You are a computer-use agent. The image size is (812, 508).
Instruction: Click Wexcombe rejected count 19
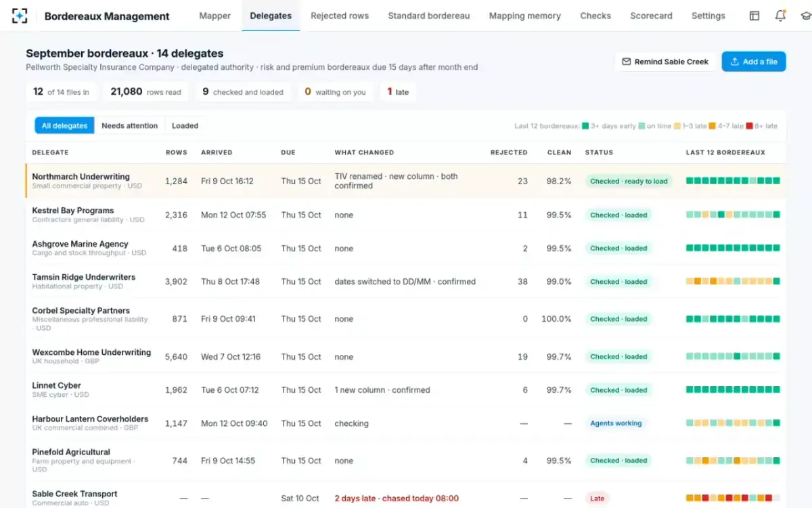tap(522, 357)
